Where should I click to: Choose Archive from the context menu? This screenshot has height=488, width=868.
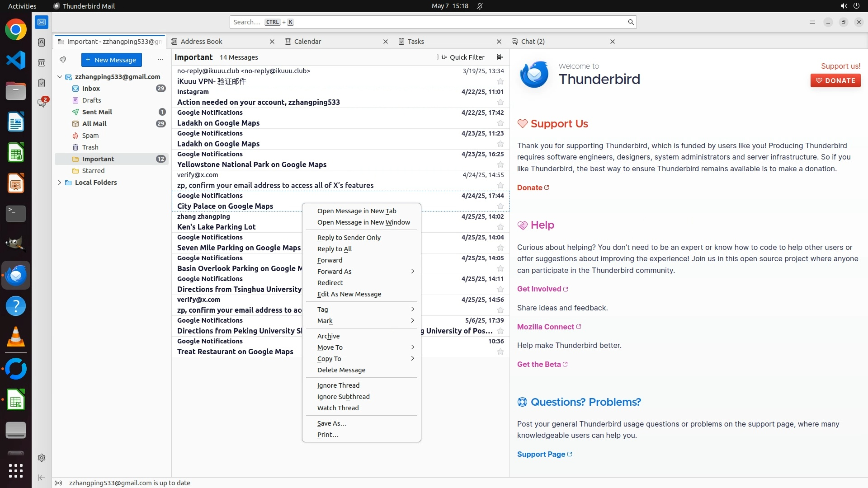point(328,336)
